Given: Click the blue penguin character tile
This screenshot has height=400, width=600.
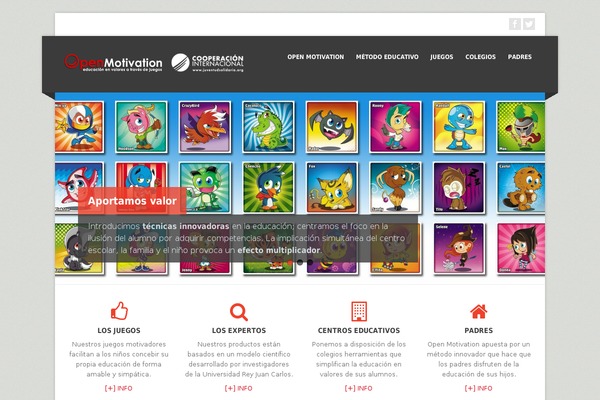Looking at the screenshot, I should (x=268, y=188).
